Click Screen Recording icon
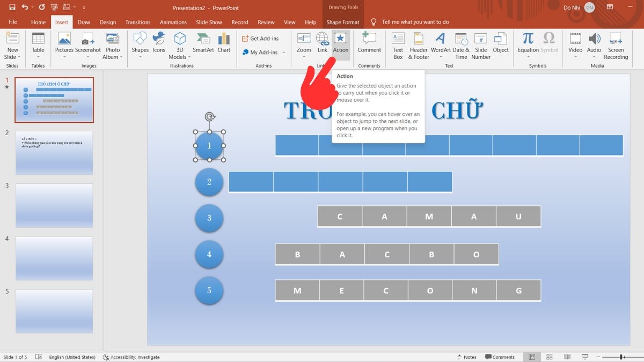This screenshot has height=362, width=644. [616, 39]
